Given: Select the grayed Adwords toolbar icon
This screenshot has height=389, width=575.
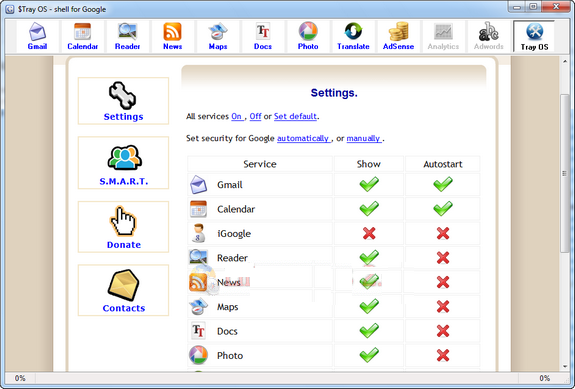Looking at the screenshot, I should 488,36.
